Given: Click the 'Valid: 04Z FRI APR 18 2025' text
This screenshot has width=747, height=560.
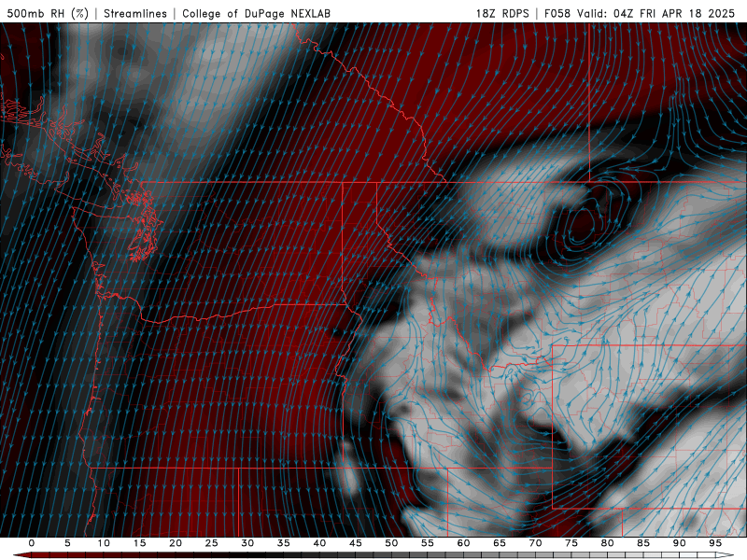Looking at the screenshot, I should (x=656, y=13).
